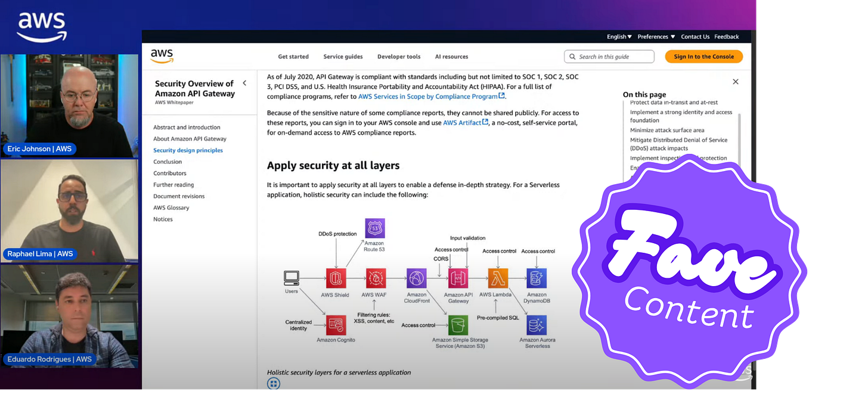Collapse the sidebar with the left chevron

[244, 83]
